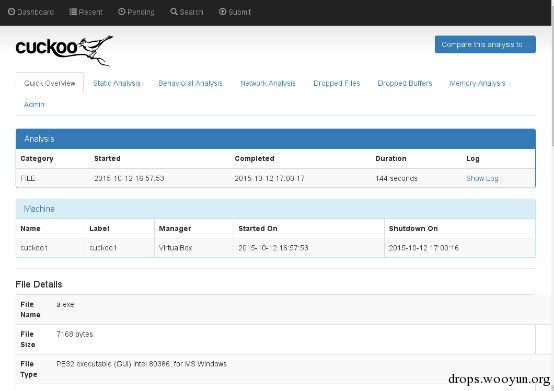Select the Quick Overview tab
554x391 pixels.
tap(49, 83)
